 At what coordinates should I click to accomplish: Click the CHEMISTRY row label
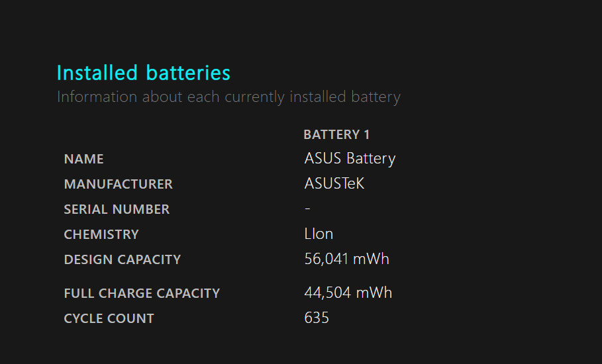tap(101, 235)
